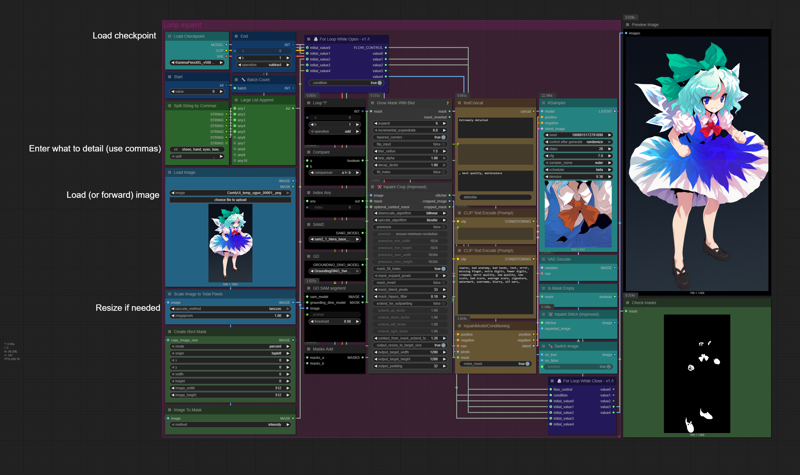Open comparison dropdown in Compare node
The image size is (800, 475).
coord(335,172)
